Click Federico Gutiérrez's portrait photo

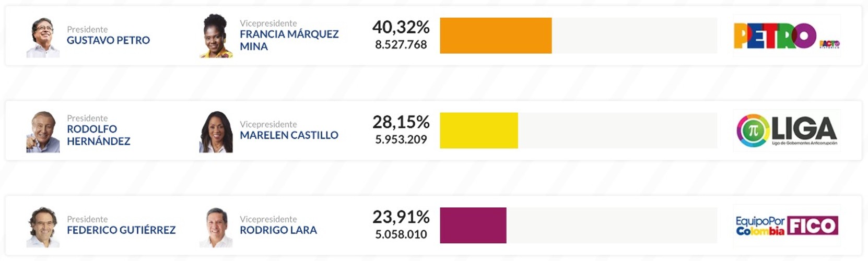coord(43,227)
